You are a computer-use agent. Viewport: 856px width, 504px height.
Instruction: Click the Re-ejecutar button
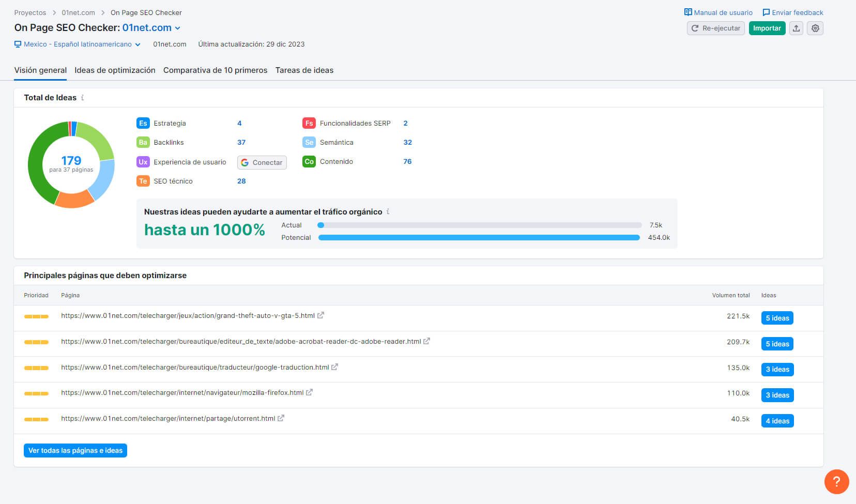point(715,28)
